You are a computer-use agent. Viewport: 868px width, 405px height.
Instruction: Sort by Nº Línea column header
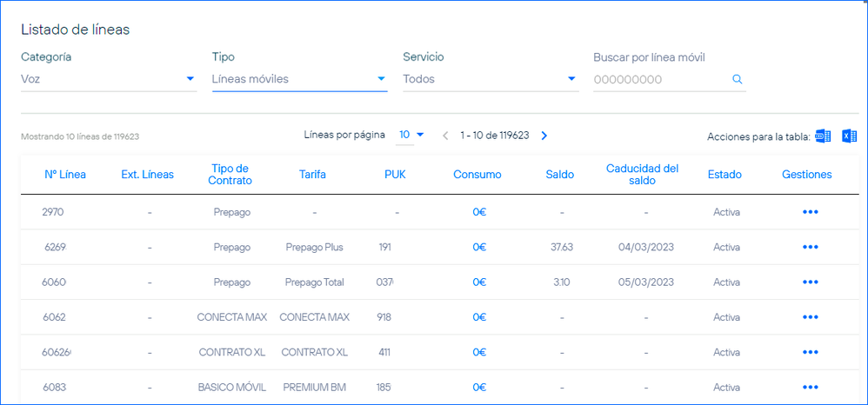point(65,175)
